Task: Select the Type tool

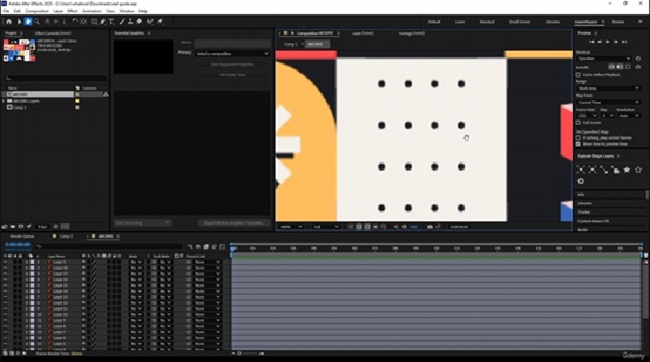Action: click(x=112, y=22)
